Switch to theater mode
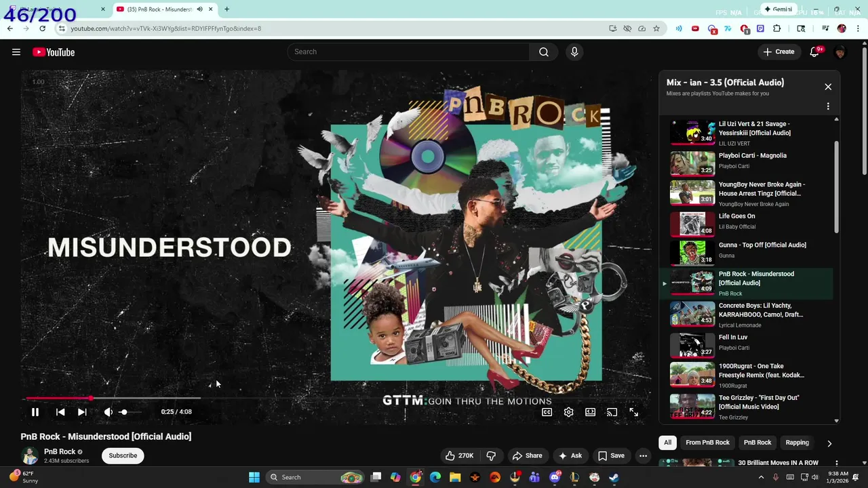Screen dimensions: 868x488 pos(591,412)
